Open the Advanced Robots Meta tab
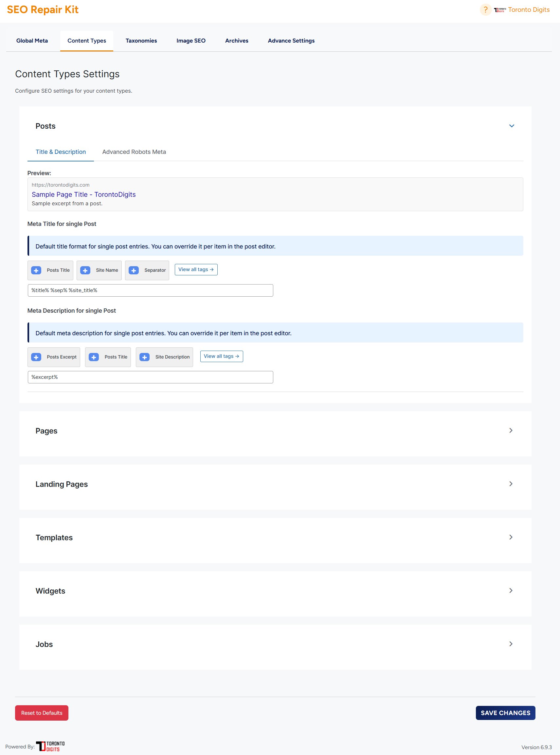Image resolution: width=560 pixels, height=755 pixels. (x=134, y=152)
